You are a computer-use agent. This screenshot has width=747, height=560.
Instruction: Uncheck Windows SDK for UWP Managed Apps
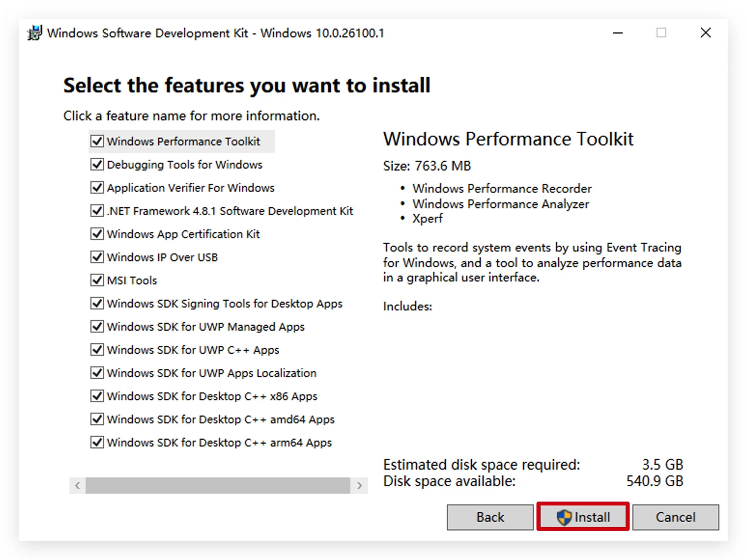[97, 326]
